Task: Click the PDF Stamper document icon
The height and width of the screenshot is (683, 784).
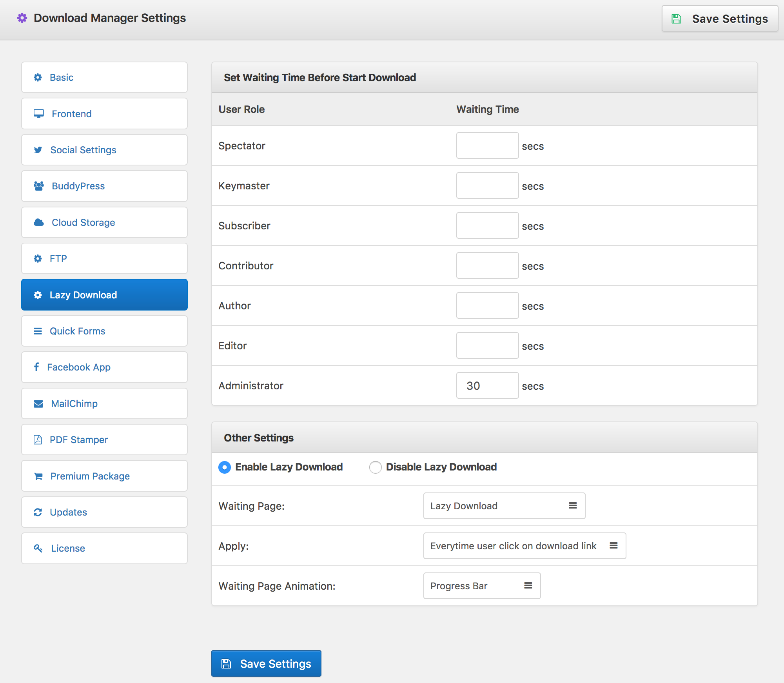Action: pyautogui.click(x=37, y=439)
